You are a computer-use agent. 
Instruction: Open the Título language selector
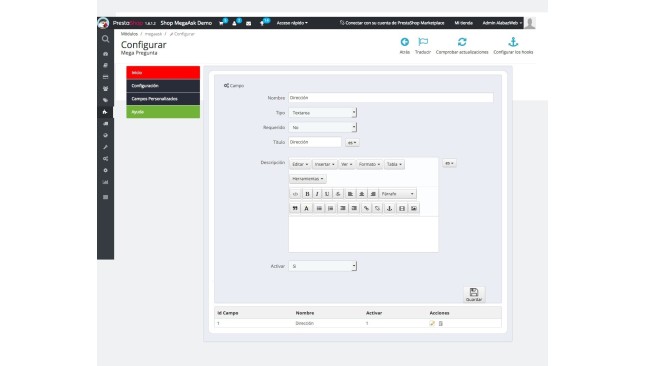[x=352, y=143]
